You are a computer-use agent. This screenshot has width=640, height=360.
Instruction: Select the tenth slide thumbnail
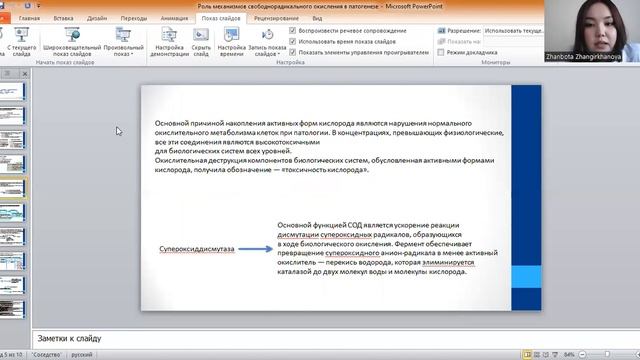coord(12,309)
